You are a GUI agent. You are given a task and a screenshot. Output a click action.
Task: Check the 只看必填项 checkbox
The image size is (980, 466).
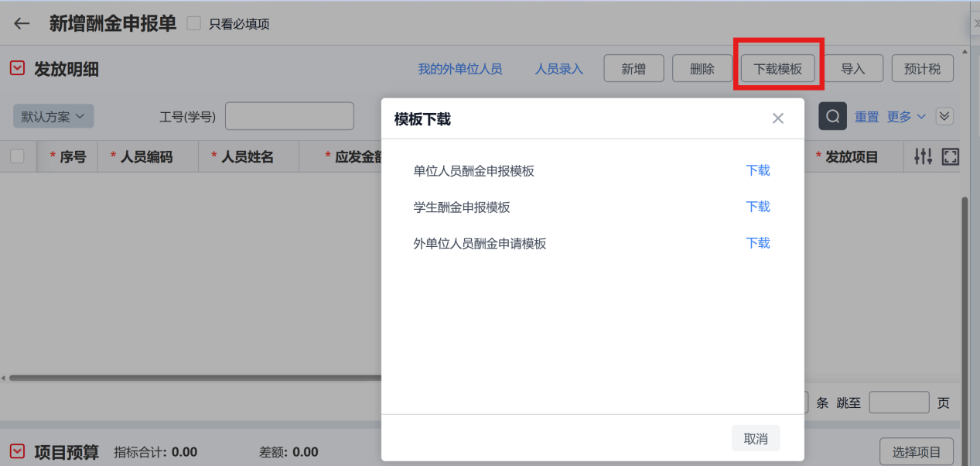pos(194,24)
